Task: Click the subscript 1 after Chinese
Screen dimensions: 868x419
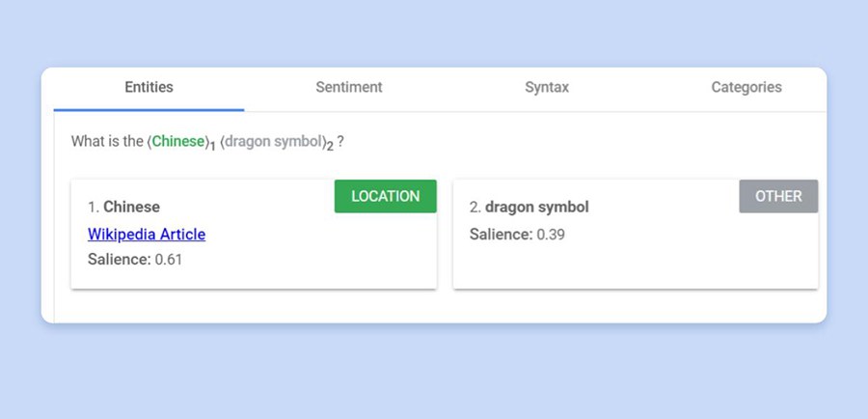Action: click(x=212, y=146)
